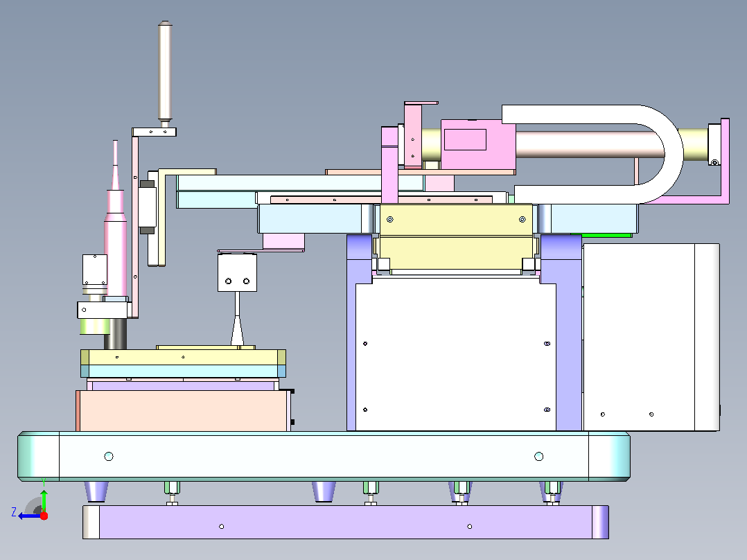This screenshot has width=747, height=560.
Task: Select the horizontal chrome rod inside the carrier
Action: pos(590,145)
